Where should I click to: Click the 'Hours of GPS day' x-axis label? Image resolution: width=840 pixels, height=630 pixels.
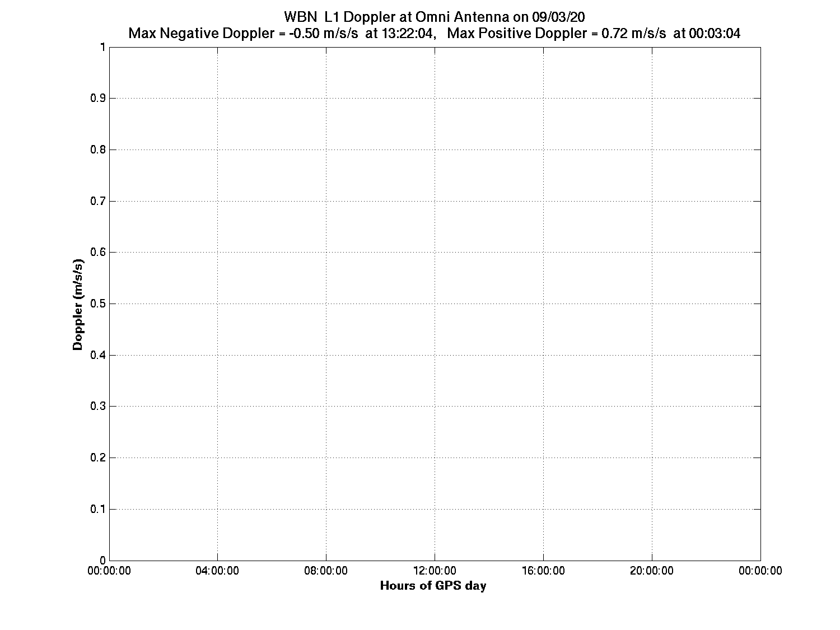pos(433,586)
